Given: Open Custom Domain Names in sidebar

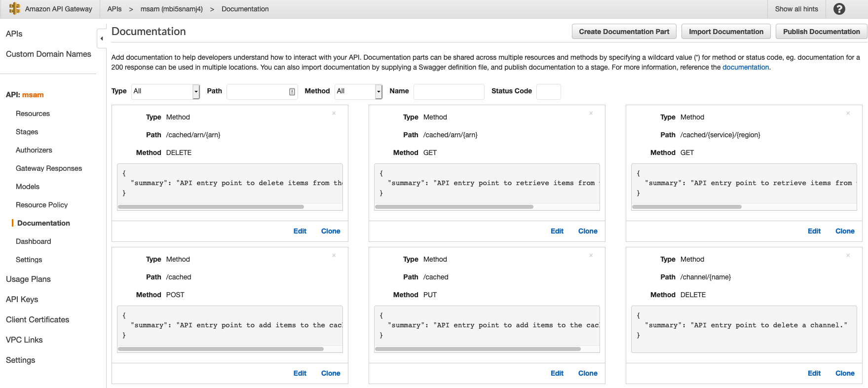Looking at the screenshot, I should click(48, 54).
